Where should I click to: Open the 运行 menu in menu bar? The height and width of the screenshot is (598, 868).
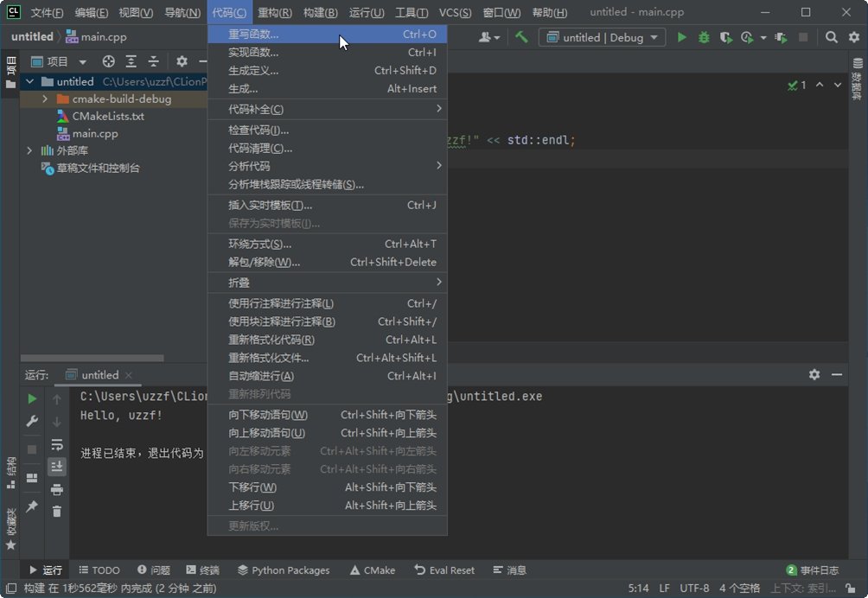[367, 12]
